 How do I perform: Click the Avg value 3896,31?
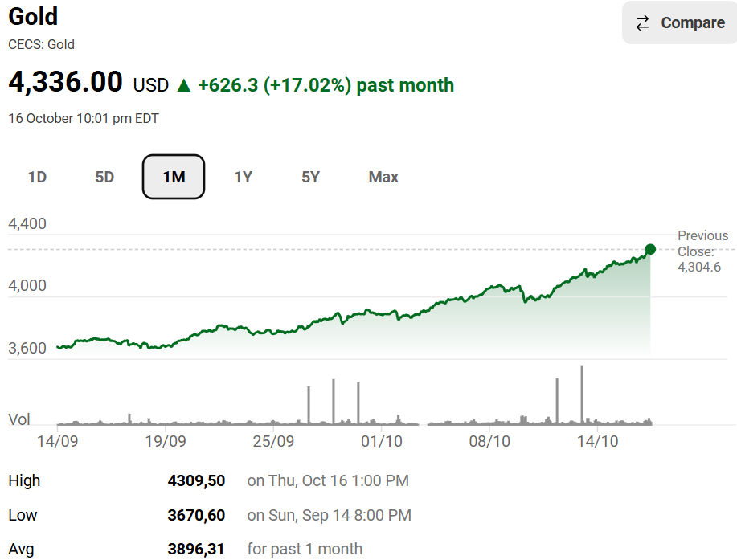point(196,550)
